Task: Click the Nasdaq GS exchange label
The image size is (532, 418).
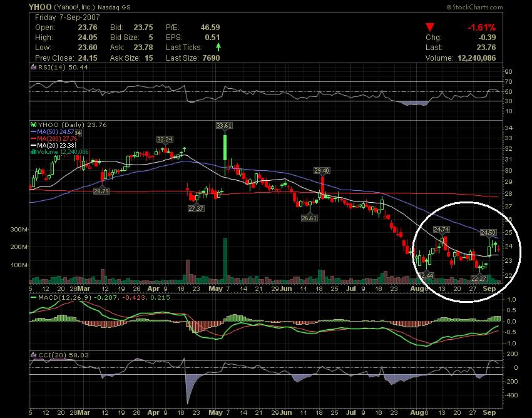Action: click(114, 7)
